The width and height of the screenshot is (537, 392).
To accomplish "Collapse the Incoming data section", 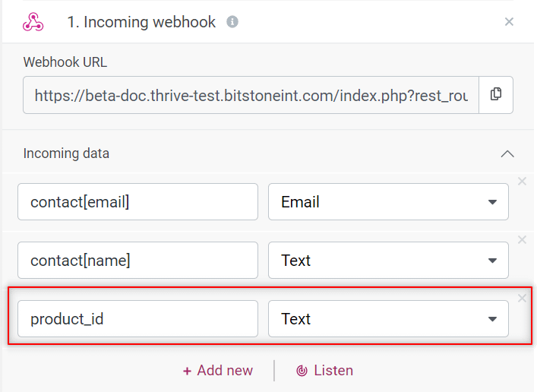I will (507, 153).
